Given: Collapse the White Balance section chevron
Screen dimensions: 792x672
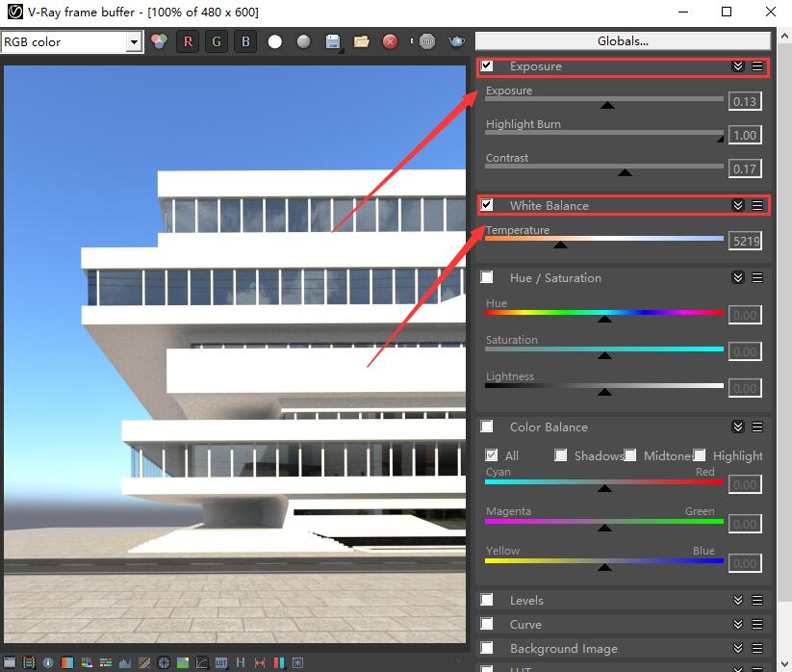Looking at the screenshot, I should point(738,205).
